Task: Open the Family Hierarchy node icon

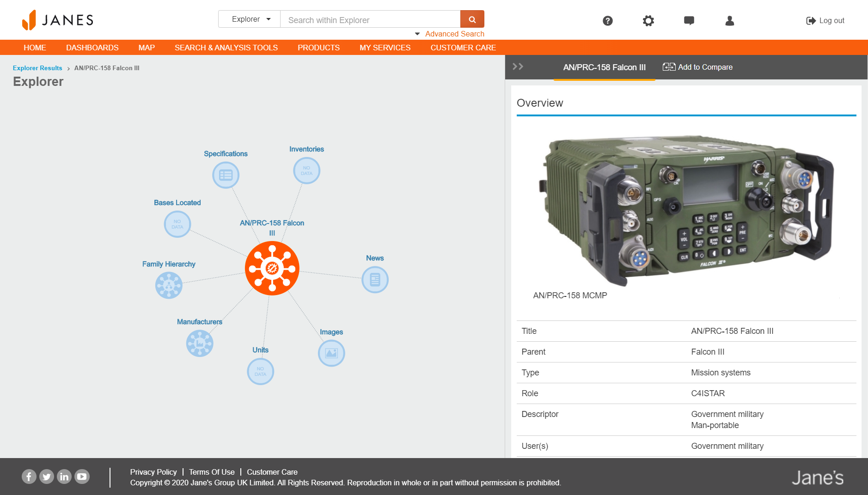Action: 169,285
